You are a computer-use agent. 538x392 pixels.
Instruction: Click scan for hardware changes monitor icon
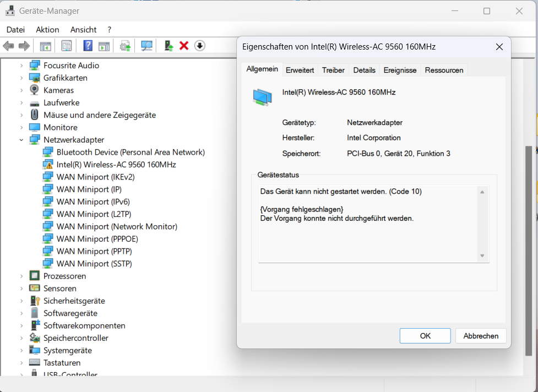click(x=146, y=46)
